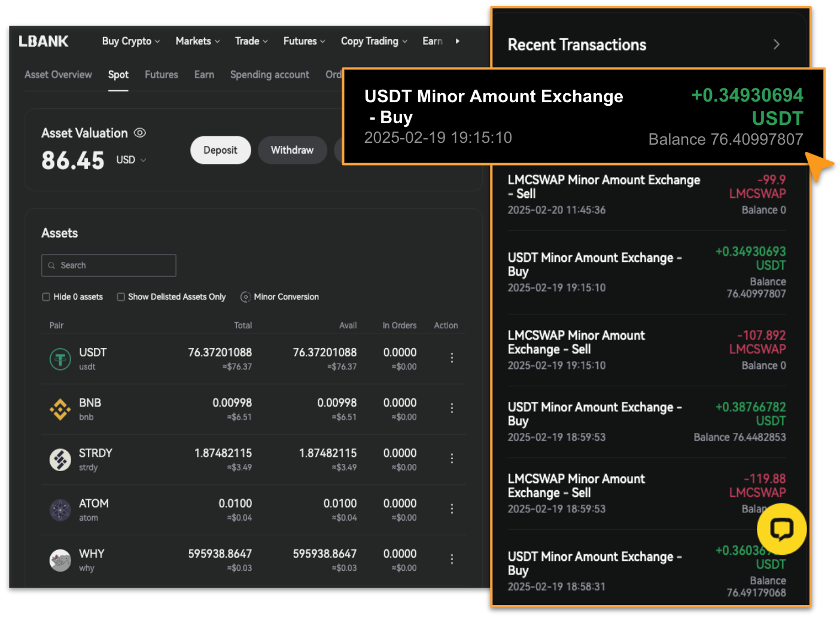The height and width of the screenshot is (620, 840).
Task: Click the ATOM token icon
Action: (60, 510)
